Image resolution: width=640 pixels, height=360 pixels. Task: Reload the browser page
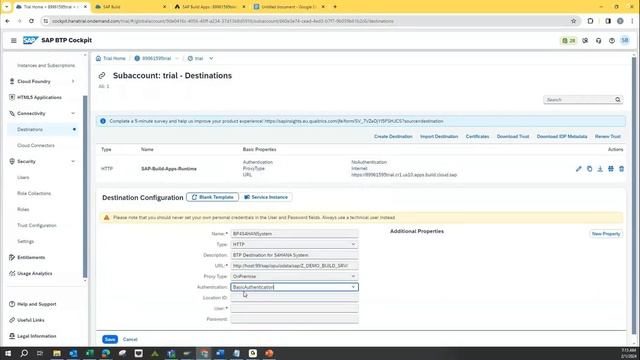[31, 21]
